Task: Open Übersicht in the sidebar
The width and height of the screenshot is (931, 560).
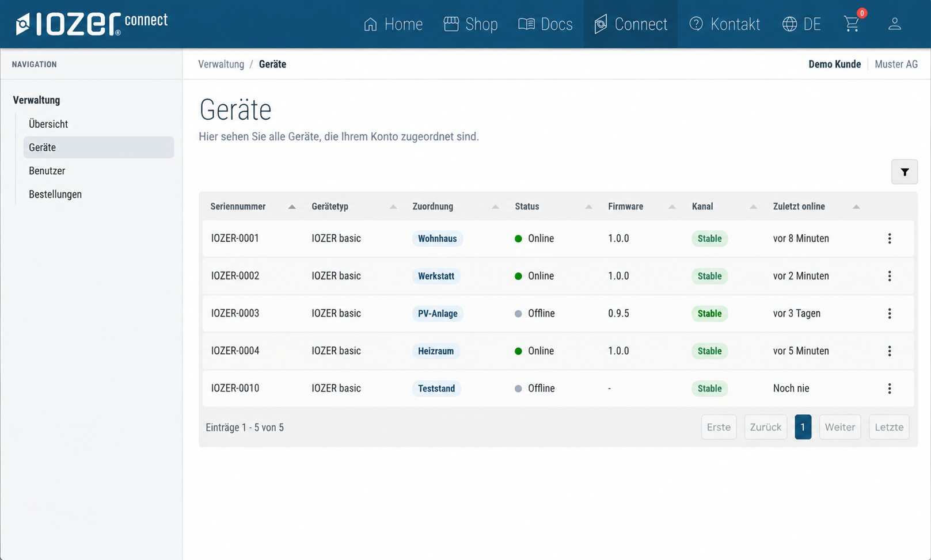Action: coord(48,124)
